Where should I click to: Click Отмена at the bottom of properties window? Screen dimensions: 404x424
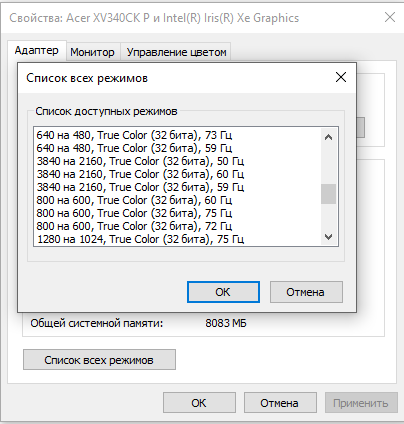tap(280, 403)
